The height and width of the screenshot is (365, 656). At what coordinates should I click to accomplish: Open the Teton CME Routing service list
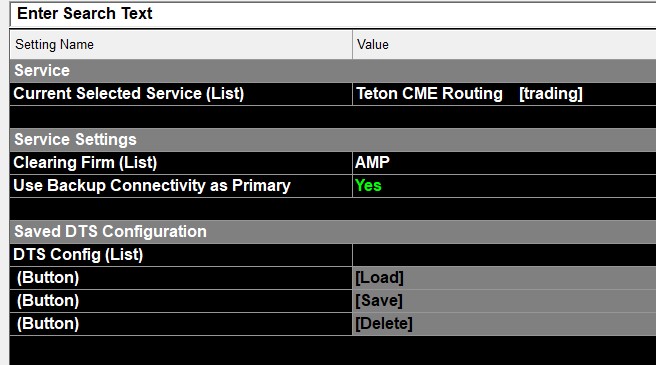pos(504,94)
